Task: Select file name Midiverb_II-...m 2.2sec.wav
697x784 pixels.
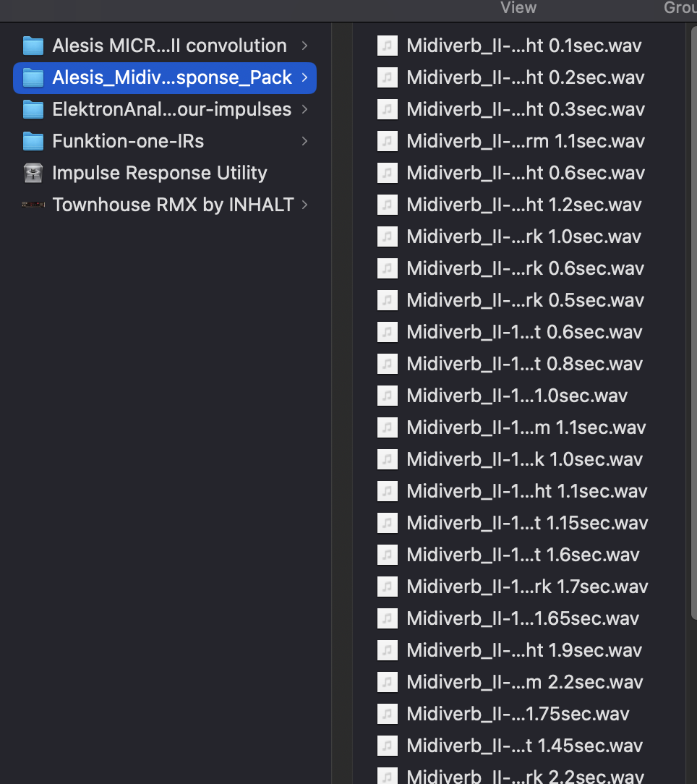Action: pos(524,682)
